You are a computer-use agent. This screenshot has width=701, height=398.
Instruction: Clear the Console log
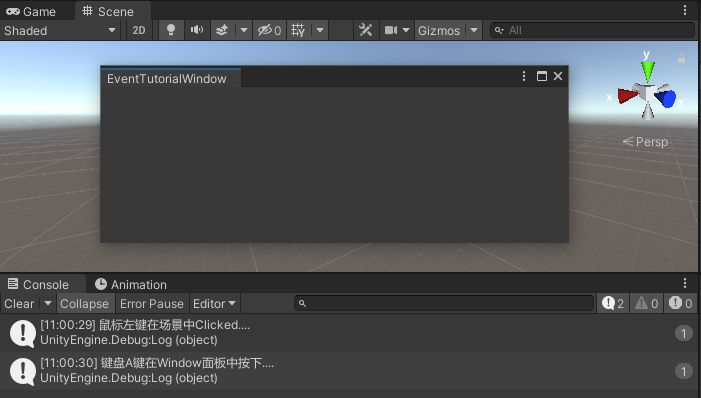click(19, 304)
